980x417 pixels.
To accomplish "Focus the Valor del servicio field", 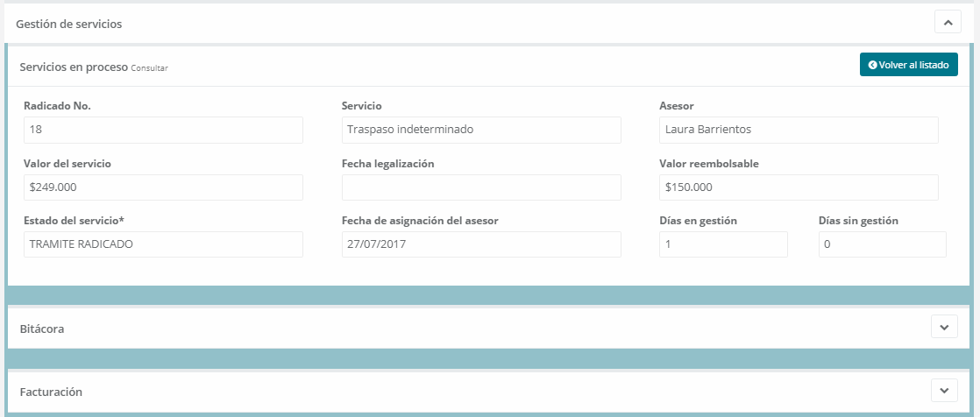I will 163,187.
